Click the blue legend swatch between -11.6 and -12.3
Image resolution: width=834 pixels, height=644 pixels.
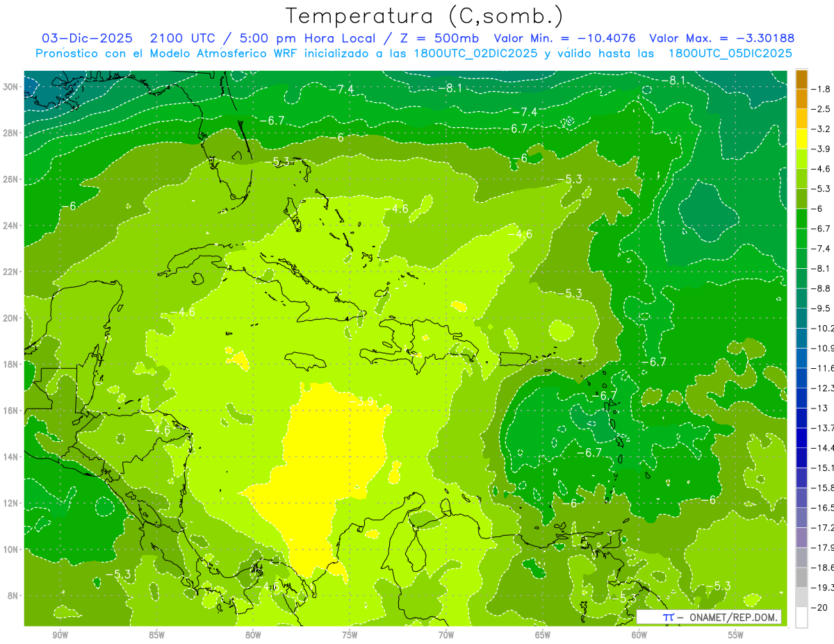pyautogui.click(x=801, y=378)
